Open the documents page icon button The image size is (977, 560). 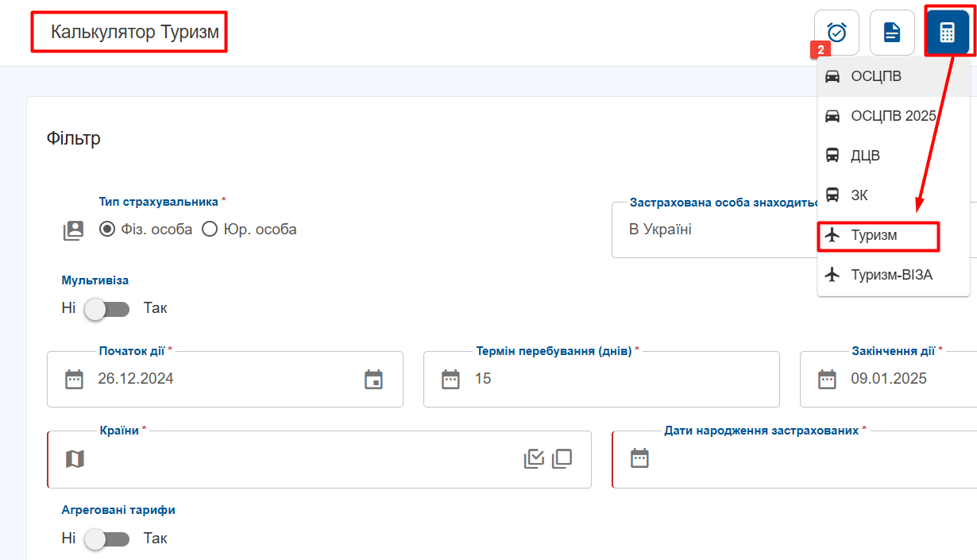892,33
